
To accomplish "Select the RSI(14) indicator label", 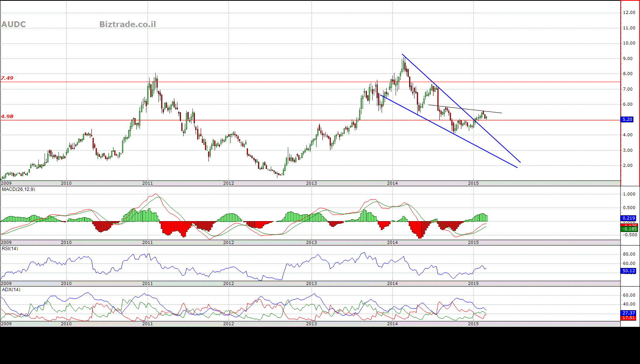I will coord(10,249).
